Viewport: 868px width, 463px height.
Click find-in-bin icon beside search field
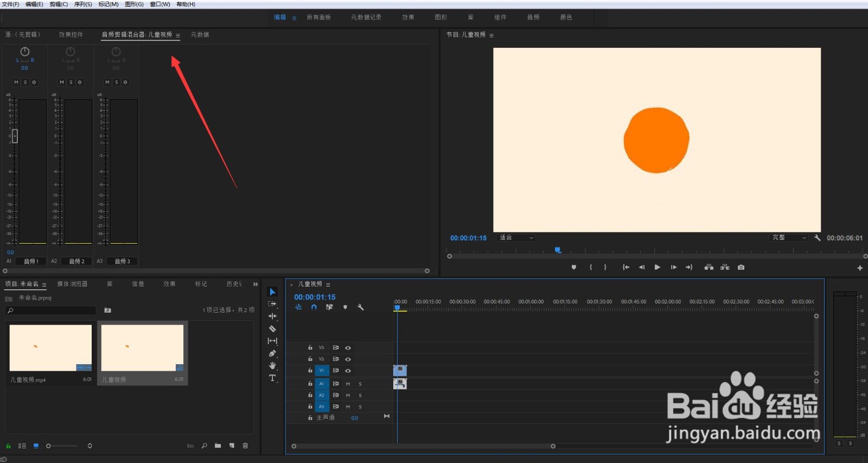(107, 310)
